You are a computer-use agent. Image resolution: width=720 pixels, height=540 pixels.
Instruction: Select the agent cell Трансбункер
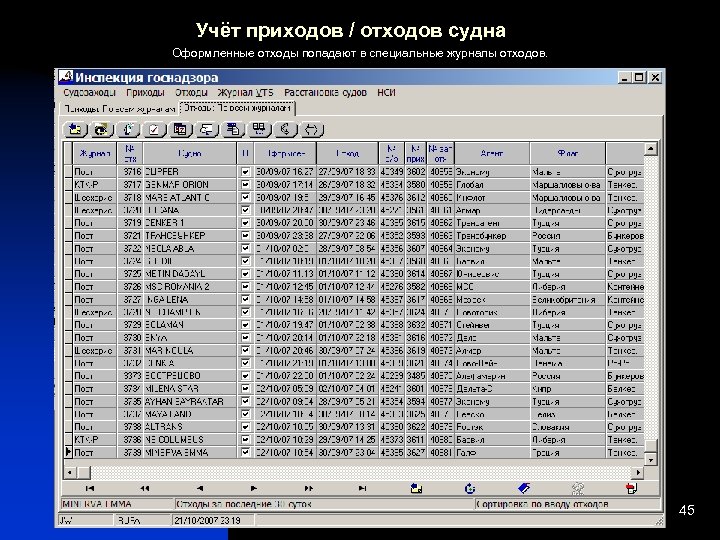tap(492, 236)
